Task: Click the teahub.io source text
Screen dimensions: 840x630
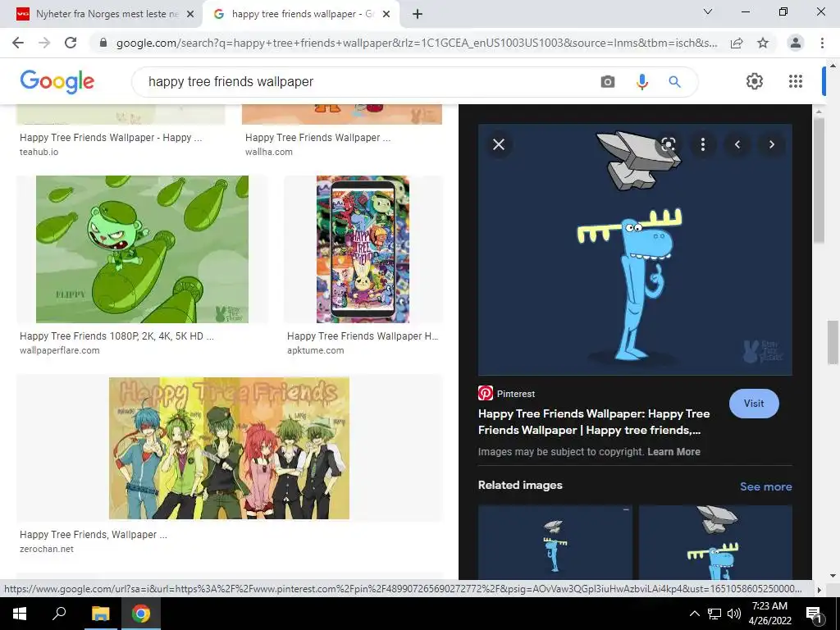Action: point(39,152)
